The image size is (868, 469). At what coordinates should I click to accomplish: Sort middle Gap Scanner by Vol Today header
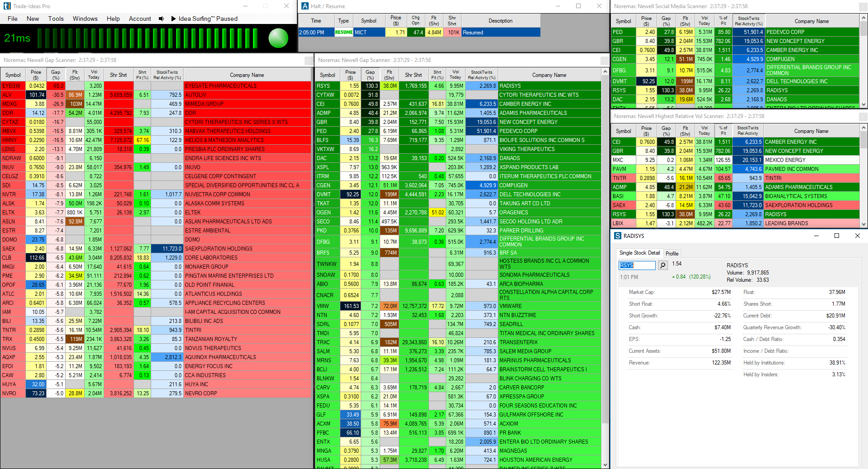pyautogui.click(x=456, y=75)
